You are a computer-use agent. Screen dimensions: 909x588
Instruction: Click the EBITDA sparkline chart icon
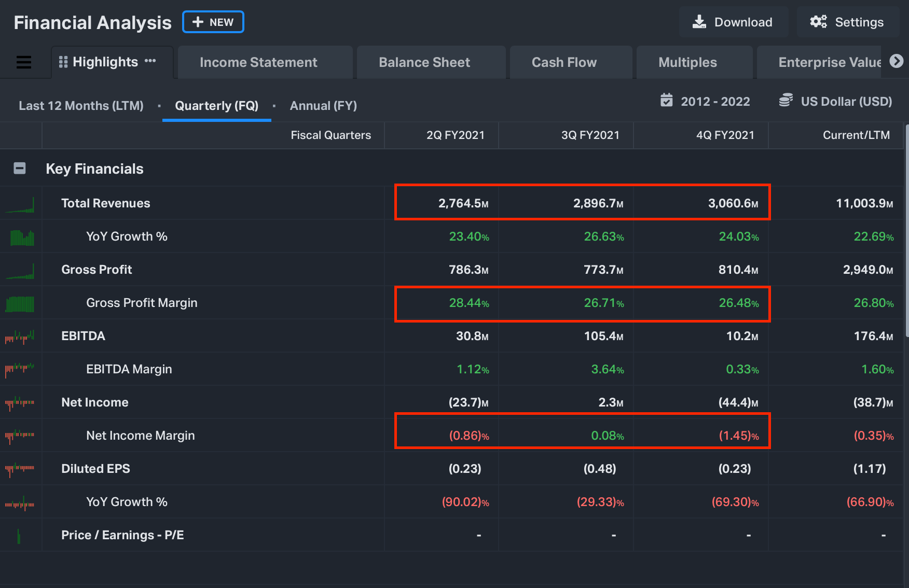tap(20, 337)
